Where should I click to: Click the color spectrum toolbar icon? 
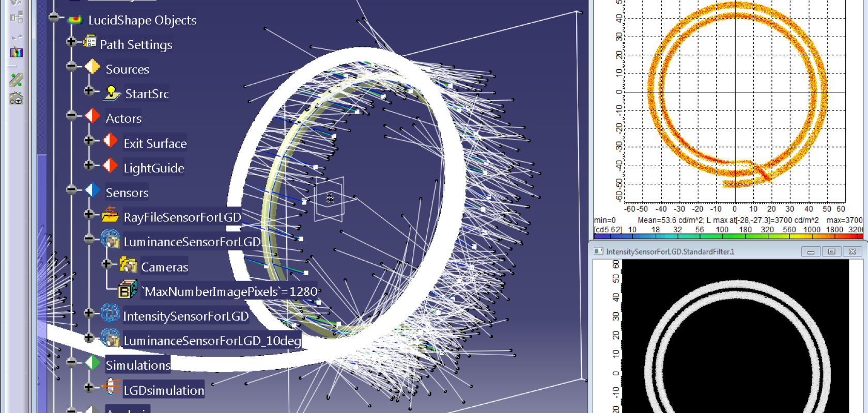point(16,52)
